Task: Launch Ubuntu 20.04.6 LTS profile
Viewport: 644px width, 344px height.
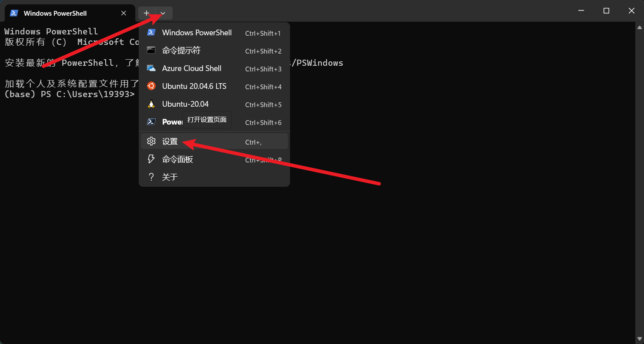Action: (x=214, y=86)
